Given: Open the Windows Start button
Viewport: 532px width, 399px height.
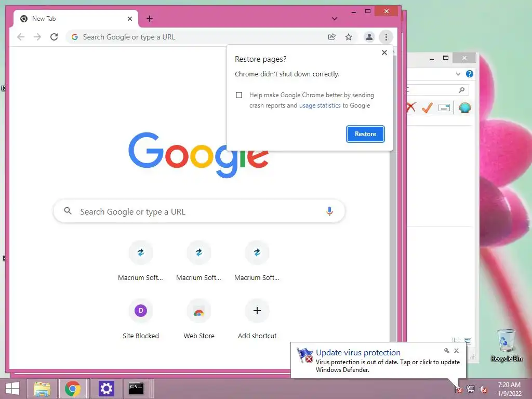Looking at the screenshot, I should coord(12,389).
